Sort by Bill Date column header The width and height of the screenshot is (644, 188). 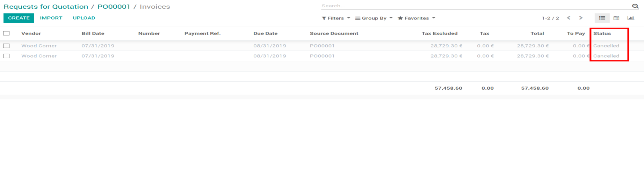pos(93,33)
